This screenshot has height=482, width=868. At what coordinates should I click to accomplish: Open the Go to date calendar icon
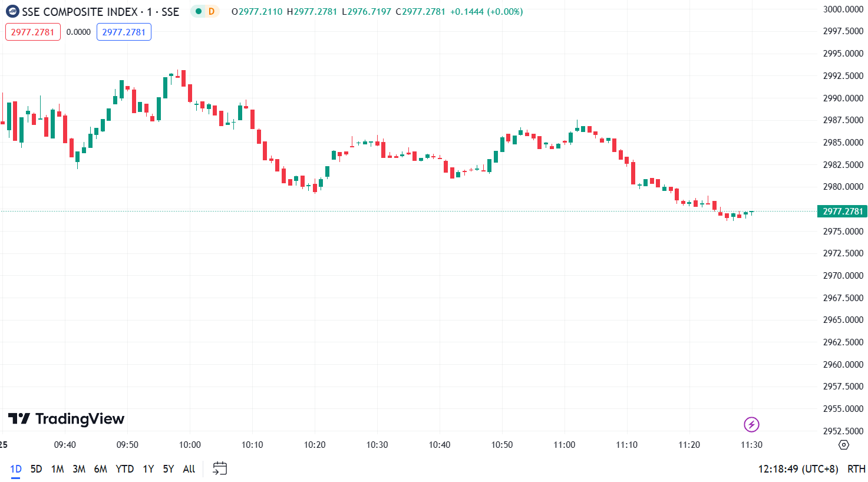(x=220, y=469)
